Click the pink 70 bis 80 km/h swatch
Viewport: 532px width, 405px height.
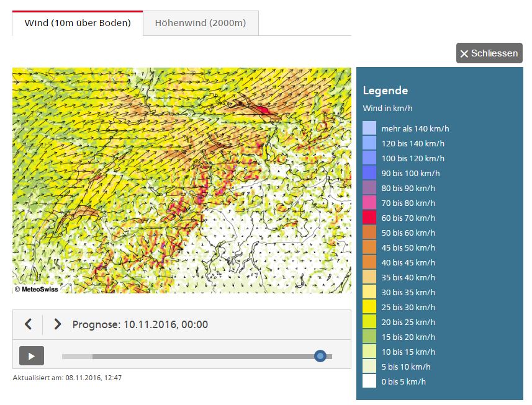[x=369, y=203]
